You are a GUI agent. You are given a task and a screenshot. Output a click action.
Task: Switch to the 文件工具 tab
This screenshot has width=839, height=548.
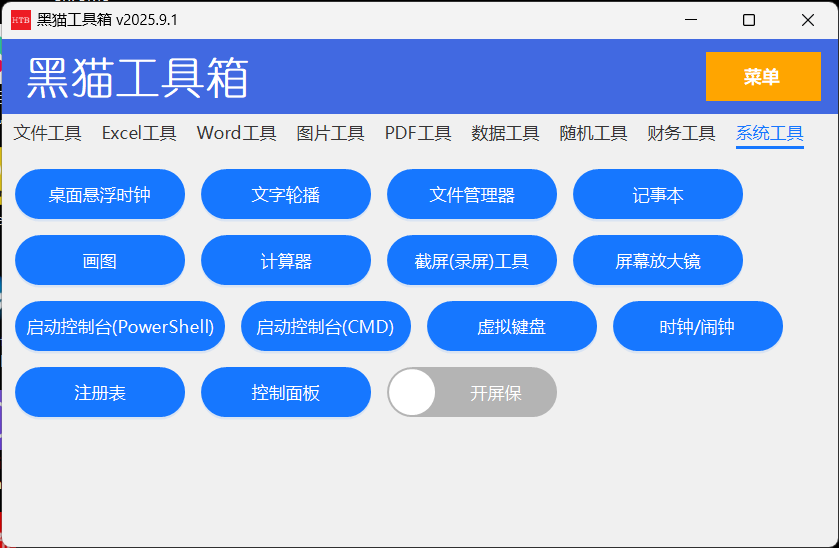coord(47,133)
